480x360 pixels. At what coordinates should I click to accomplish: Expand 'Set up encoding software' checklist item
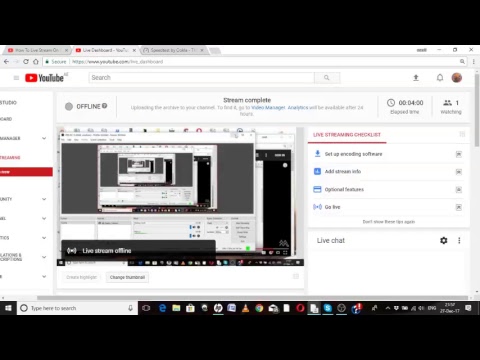pyautogui.click(x=459, y=154)
